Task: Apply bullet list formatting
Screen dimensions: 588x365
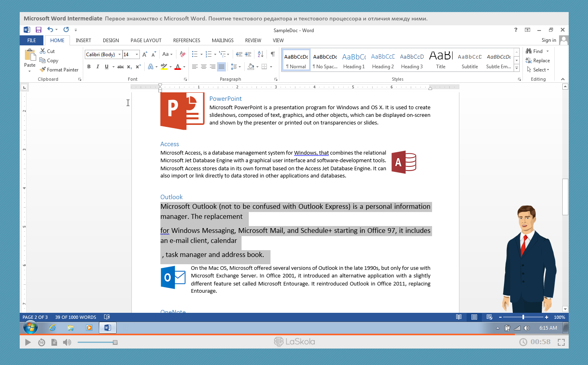Action: point(195,54)
